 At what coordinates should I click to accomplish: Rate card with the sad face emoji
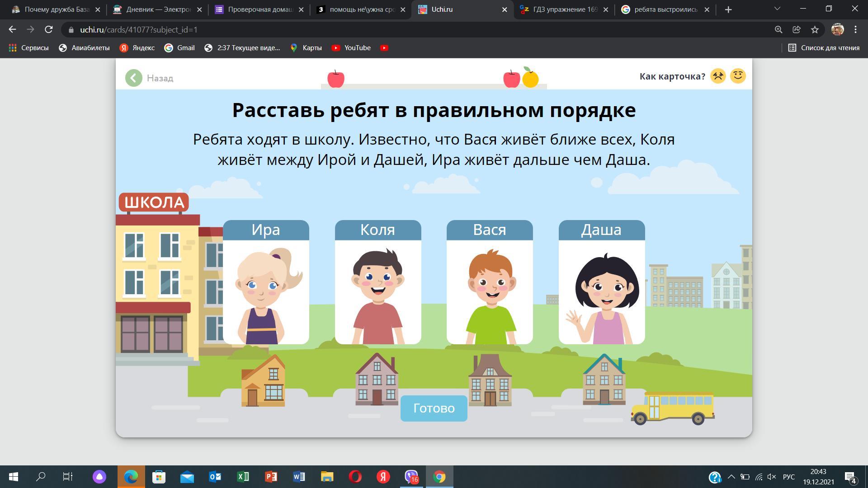click(x=718, y=76)
